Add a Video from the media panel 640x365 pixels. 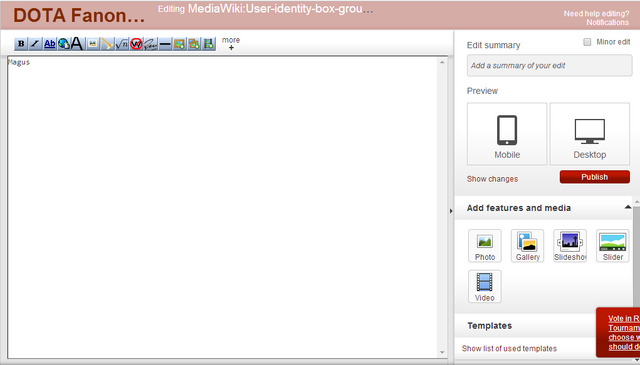tap(485, 287)
